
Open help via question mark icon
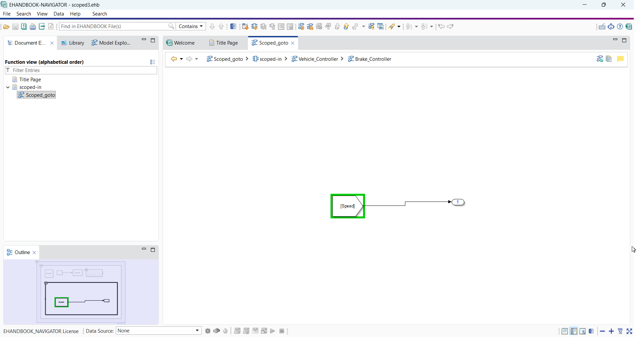(x=620, y=26)
